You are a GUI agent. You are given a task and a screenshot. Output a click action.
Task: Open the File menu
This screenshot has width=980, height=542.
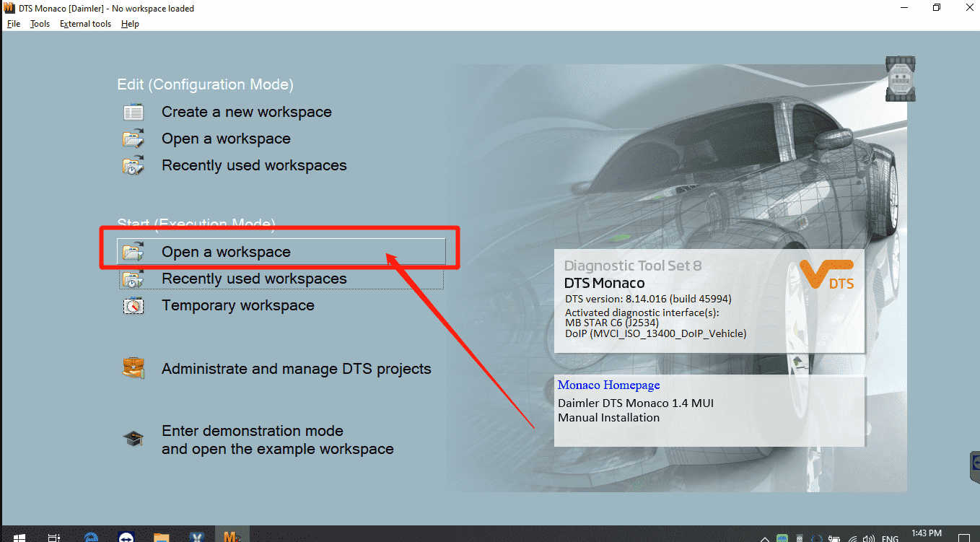[13, 23]
